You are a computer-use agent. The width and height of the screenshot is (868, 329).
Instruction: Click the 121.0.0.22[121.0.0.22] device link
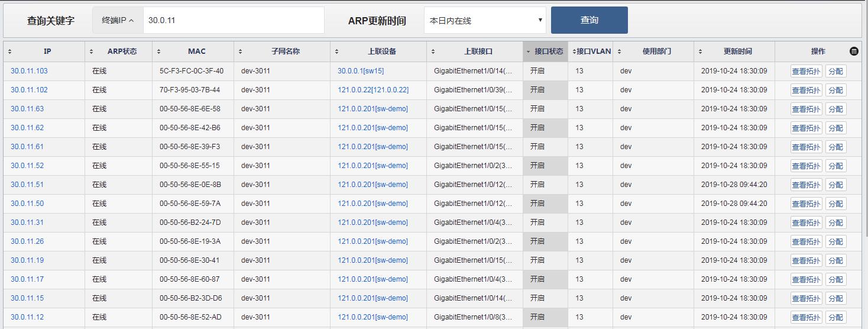373,90
